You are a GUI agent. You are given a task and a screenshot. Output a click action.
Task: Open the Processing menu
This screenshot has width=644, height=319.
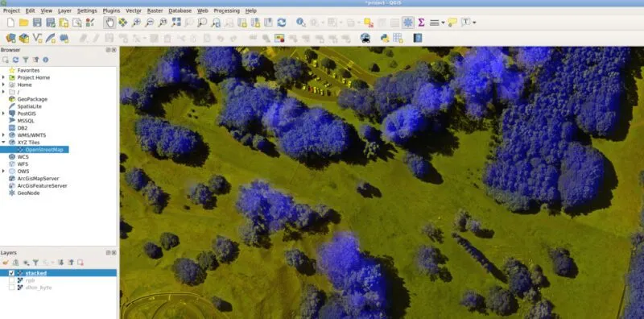pyautogui.click(x=226, y=10)
